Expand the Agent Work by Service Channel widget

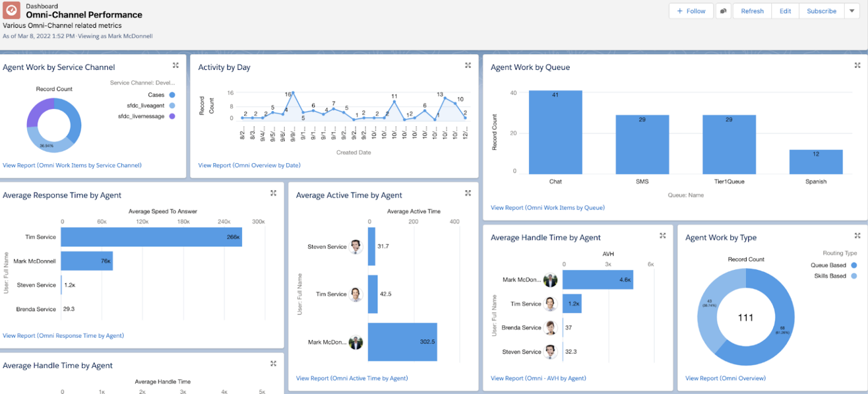click(x=176, y=65)
